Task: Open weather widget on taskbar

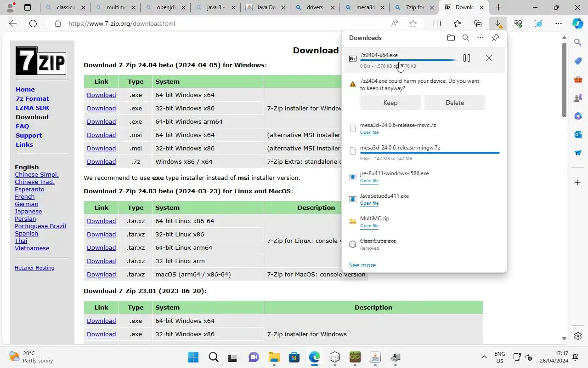Action: click(31, 357)
